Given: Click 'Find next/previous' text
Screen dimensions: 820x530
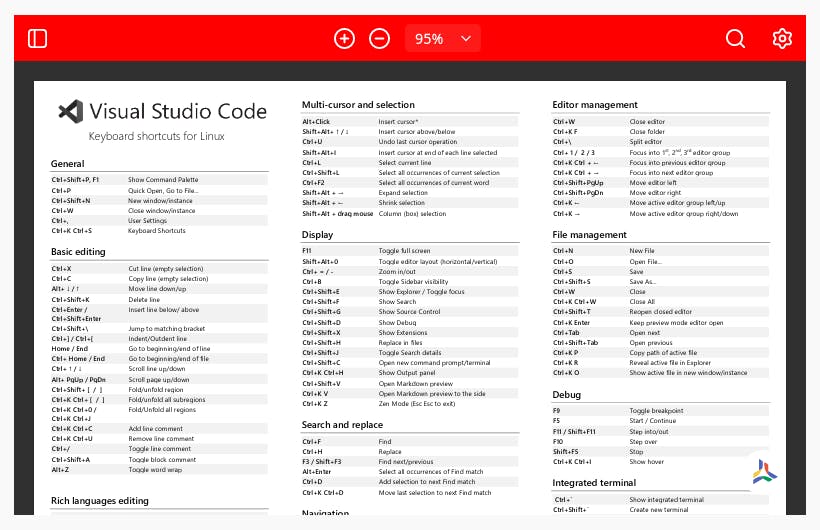Looking at the screenshot, I should click(x=406, y=462).
